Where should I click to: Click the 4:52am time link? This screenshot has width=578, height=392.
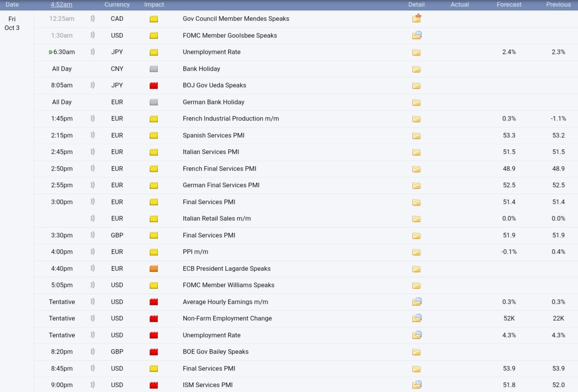tap(61, 5)
